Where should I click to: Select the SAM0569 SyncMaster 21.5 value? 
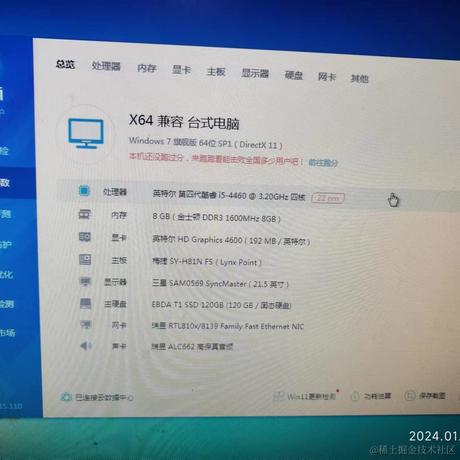click(x=220, y=284)
